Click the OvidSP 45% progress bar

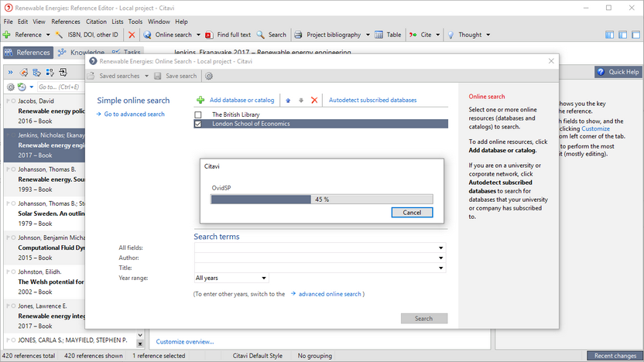(x=321, y=200)
